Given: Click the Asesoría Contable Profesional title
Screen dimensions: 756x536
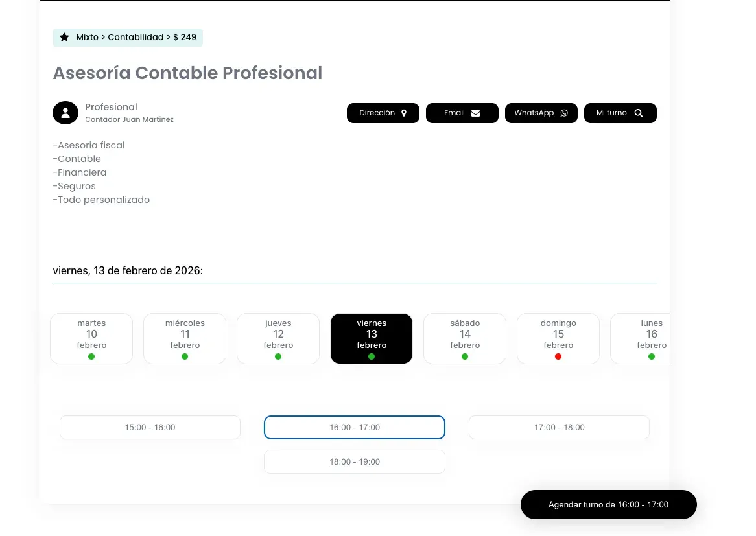Looking at the screenshot, I should [187, 73].
